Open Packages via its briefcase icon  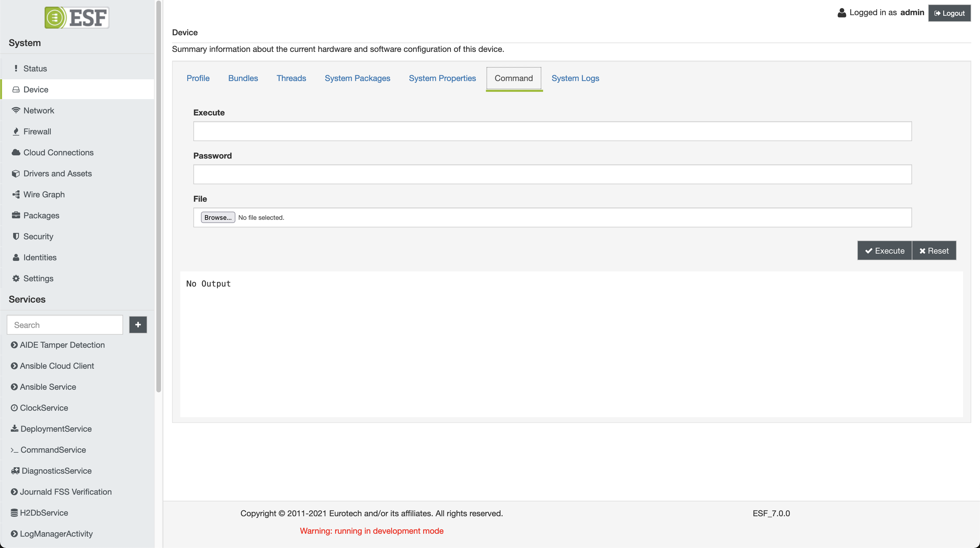pos(15,215)
